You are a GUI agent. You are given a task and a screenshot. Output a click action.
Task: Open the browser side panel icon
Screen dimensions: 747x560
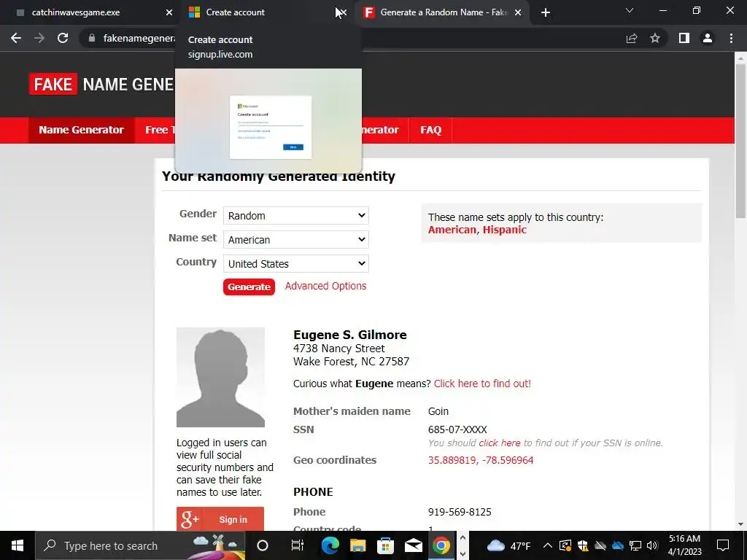pos(684,38)
